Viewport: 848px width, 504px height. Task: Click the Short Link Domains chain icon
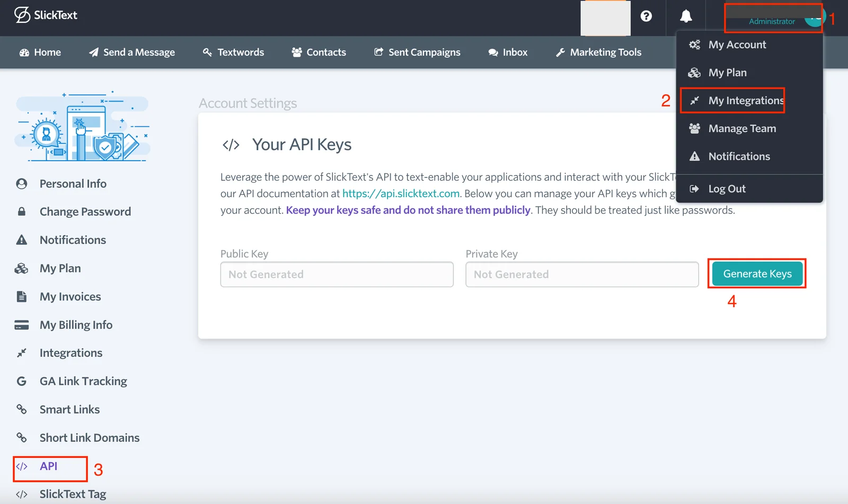click(x=22, y=438)
